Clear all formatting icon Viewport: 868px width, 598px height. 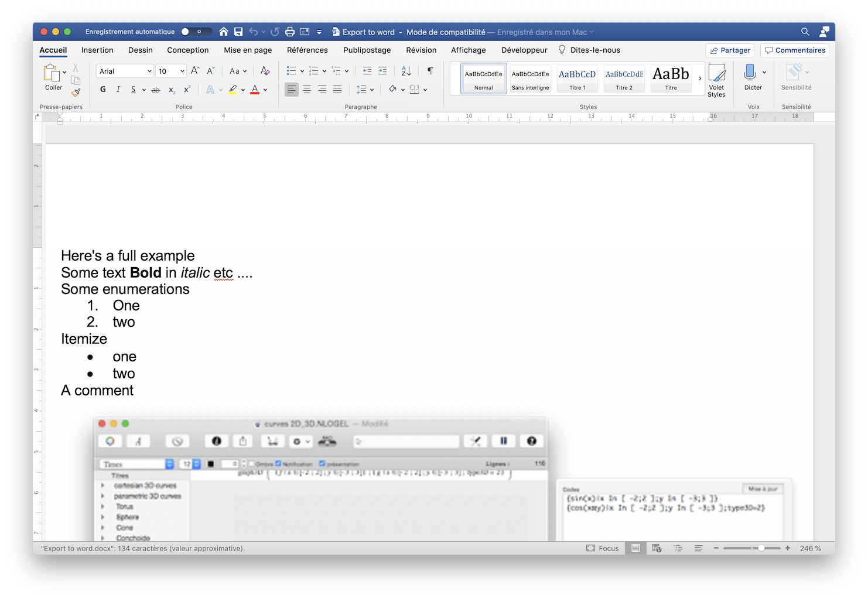coord(265,71)
